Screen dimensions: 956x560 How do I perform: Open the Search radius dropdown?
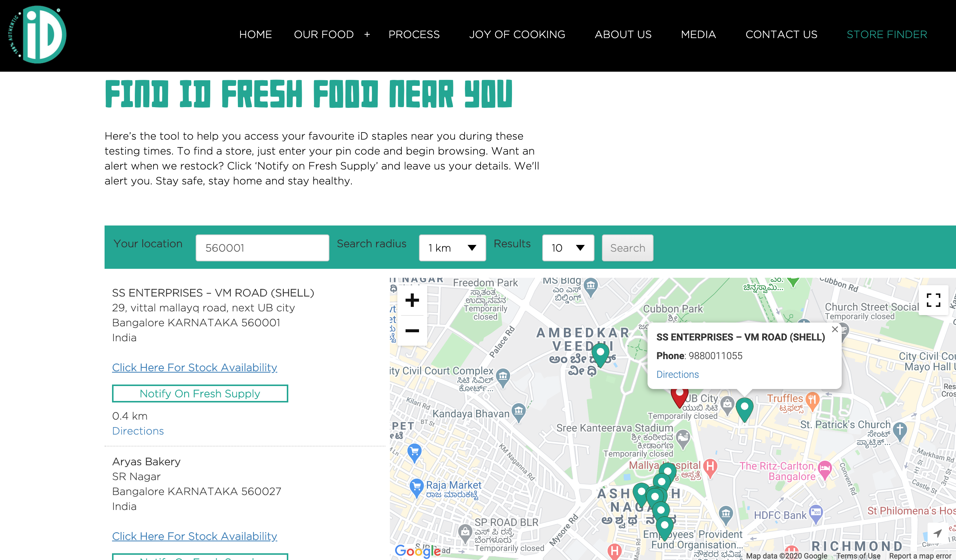click(452, 248)
